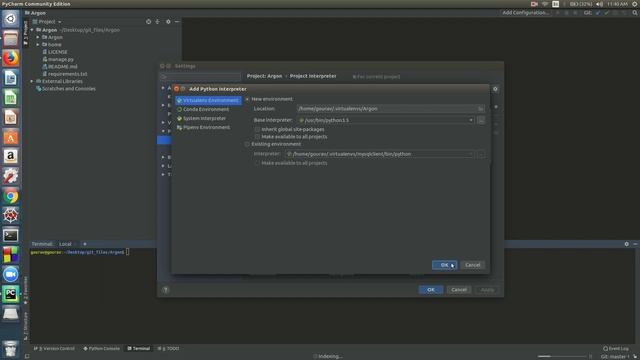Expand the home folder
640x360 pixels.
(38, 44)
